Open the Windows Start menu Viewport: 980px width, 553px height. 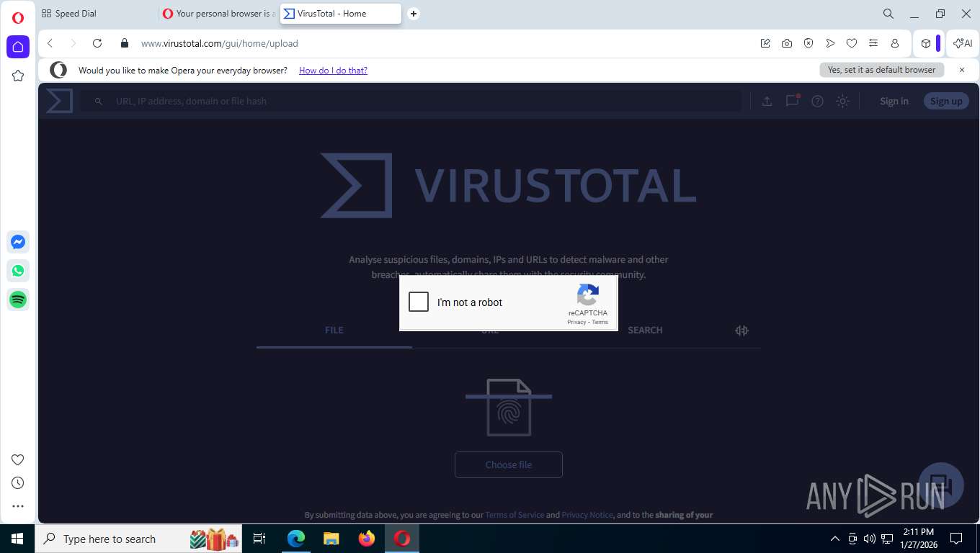pos(17,539)
